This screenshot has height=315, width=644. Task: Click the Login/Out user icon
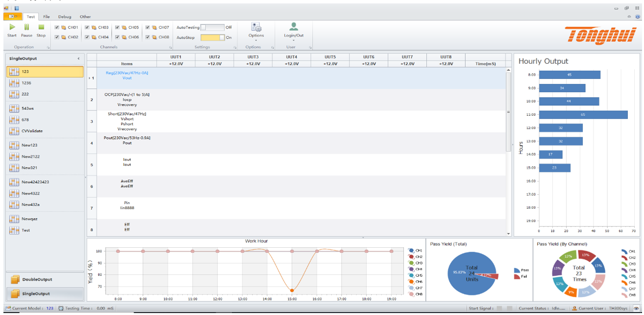(294, 27)
